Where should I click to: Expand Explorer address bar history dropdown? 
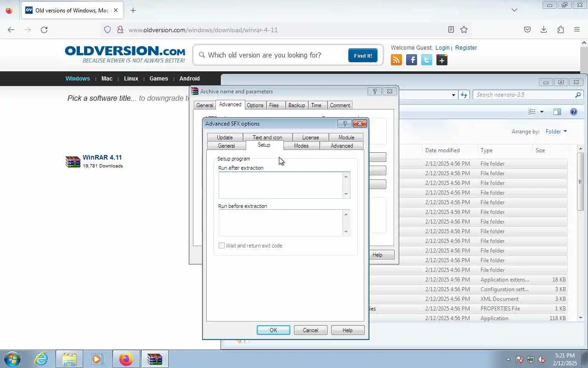coord(453,95)
